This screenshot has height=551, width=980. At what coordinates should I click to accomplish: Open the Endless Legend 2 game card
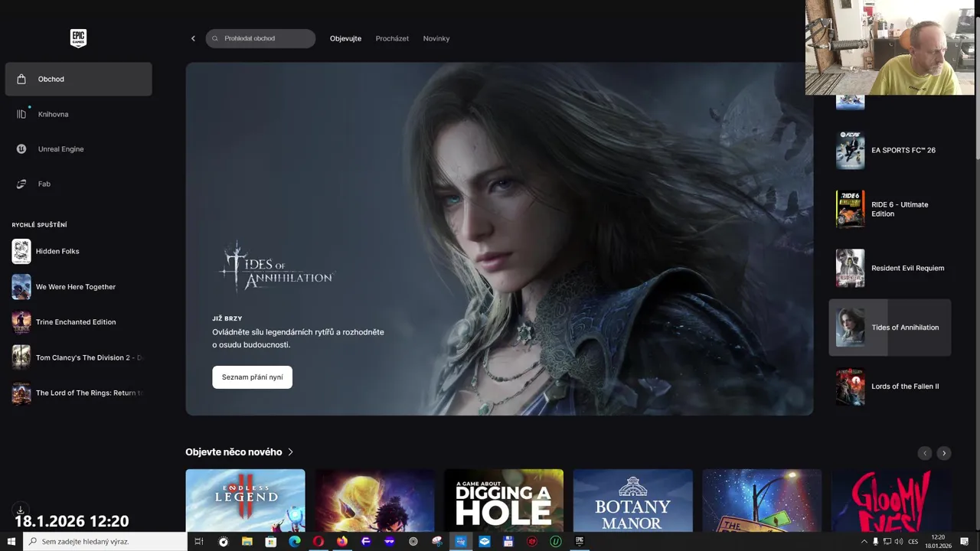coord(245,500)
